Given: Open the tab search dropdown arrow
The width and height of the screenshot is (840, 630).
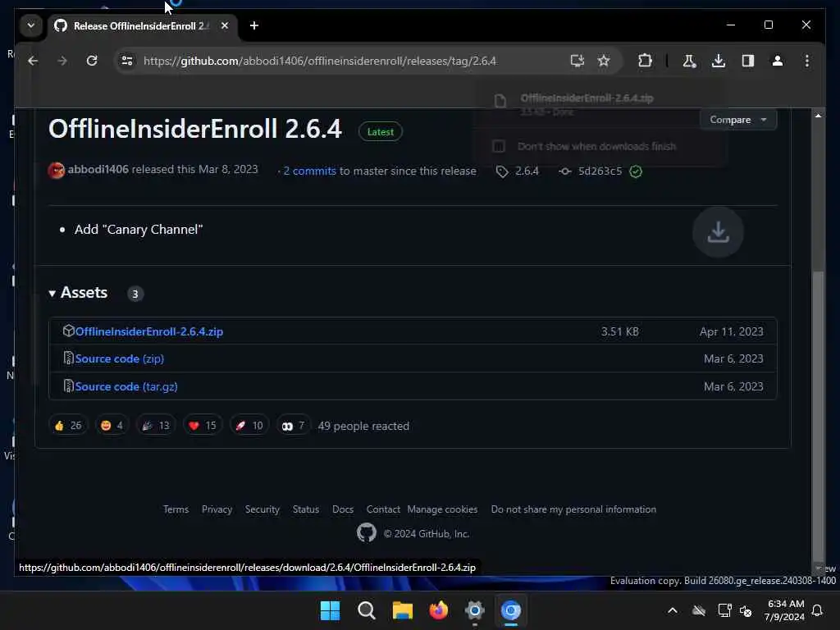Looking at the screenshot, I should [31, 25].
